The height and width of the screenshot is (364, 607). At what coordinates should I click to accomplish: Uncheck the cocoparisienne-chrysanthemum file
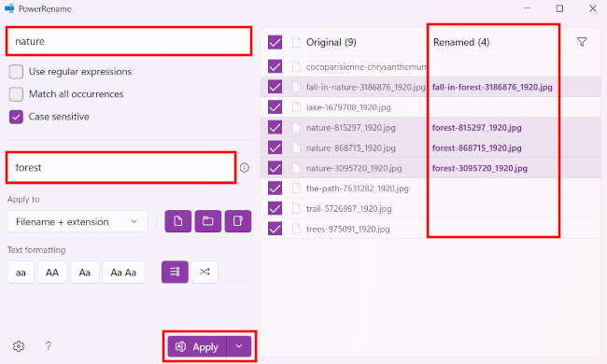(x=275, y=66)
